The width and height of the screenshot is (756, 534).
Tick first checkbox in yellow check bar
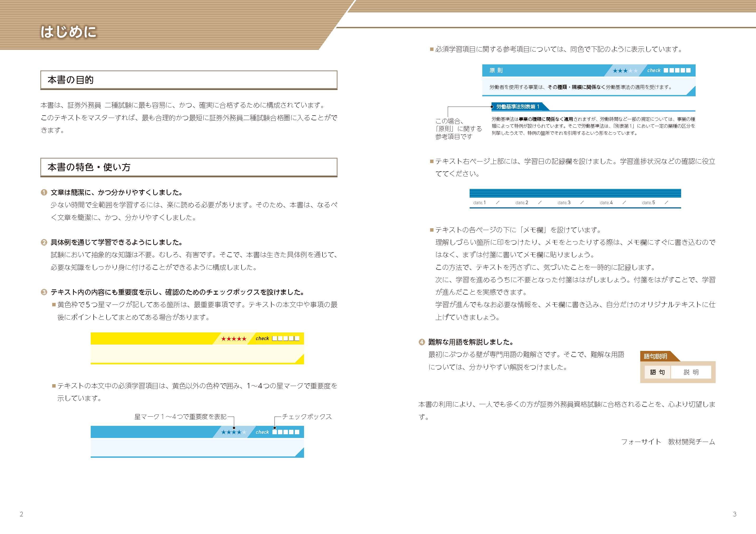click(x=274, y=339)
